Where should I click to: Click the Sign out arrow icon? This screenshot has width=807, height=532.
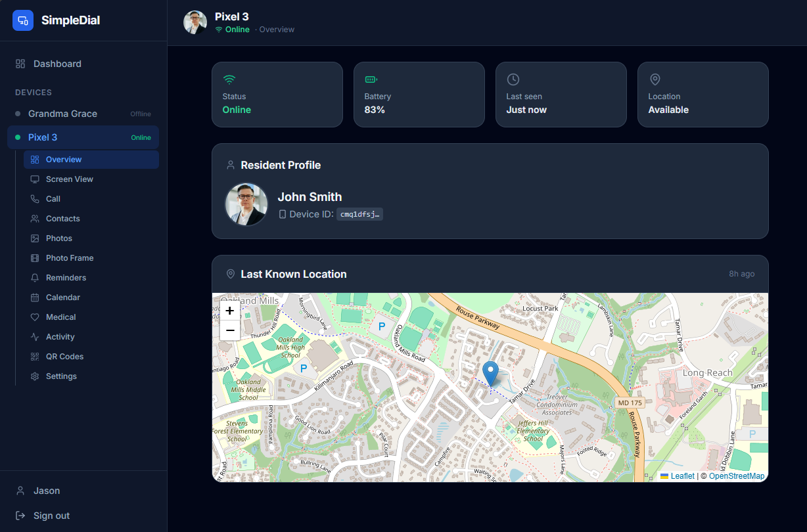pos(20,516)
